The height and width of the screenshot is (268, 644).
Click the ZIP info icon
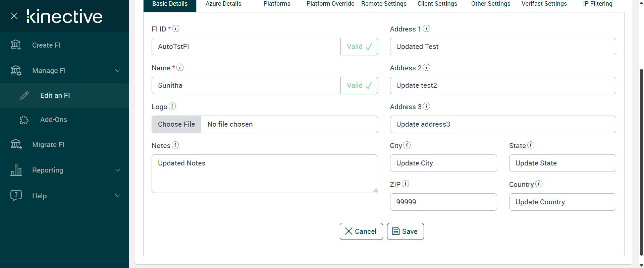point(405,184)
